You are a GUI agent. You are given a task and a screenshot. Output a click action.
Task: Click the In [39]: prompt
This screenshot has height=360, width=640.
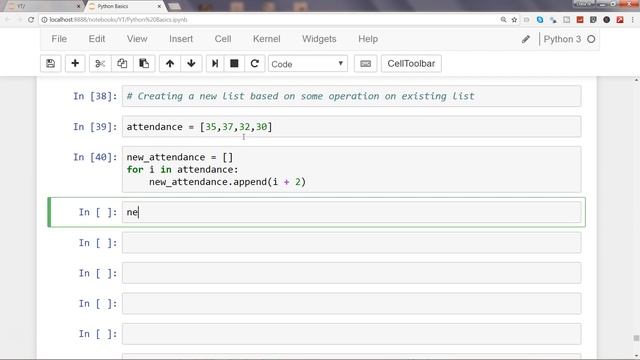[x=95, y=127]
